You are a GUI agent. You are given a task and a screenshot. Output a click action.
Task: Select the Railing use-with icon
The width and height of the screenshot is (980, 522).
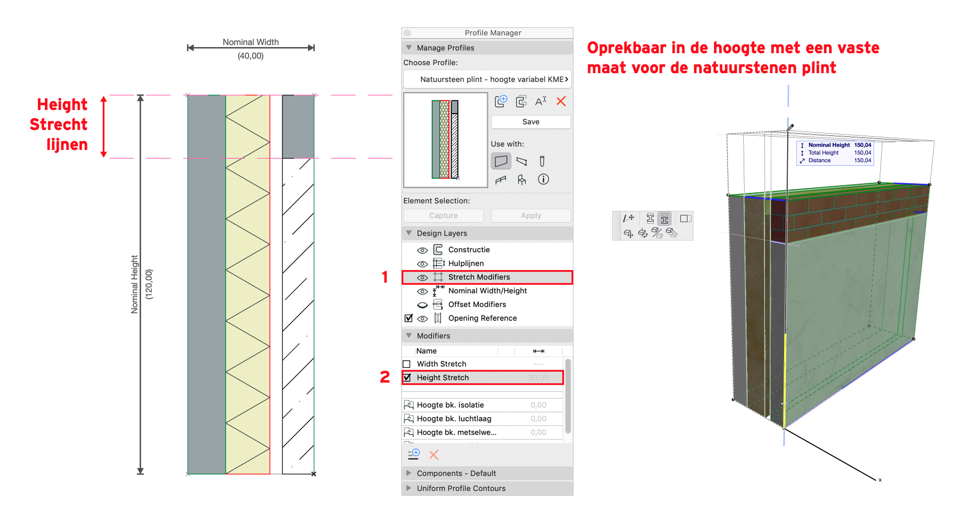pos(501,180)
